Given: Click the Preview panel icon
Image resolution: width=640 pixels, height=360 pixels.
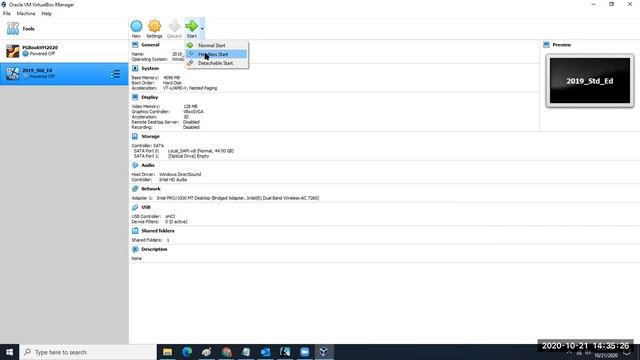Looking at the screenshot, I should coord(547,45).
